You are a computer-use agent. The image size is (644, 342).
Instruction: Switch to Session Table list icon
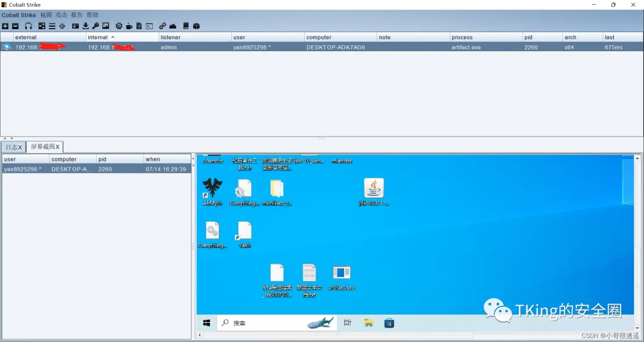(52, 26)
